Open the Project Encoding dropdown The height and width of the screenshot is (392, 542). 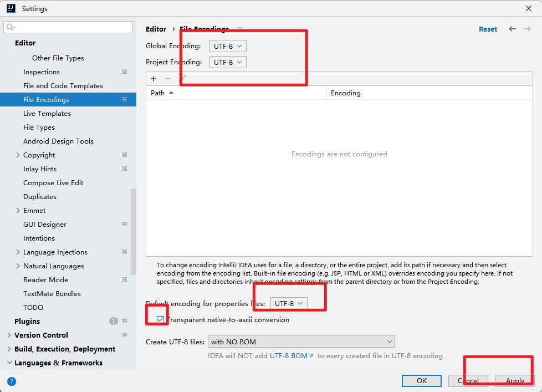tap(228, 62)
